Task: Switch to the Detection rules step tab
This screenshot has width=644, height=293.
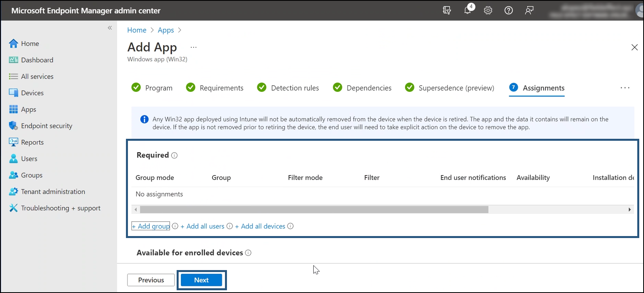Action: point(288,88)
